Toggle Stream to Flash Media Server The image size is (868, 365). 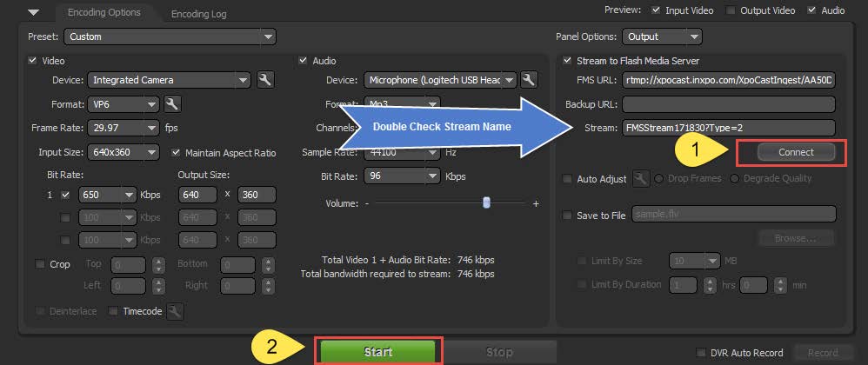click(x=568, y=61)
